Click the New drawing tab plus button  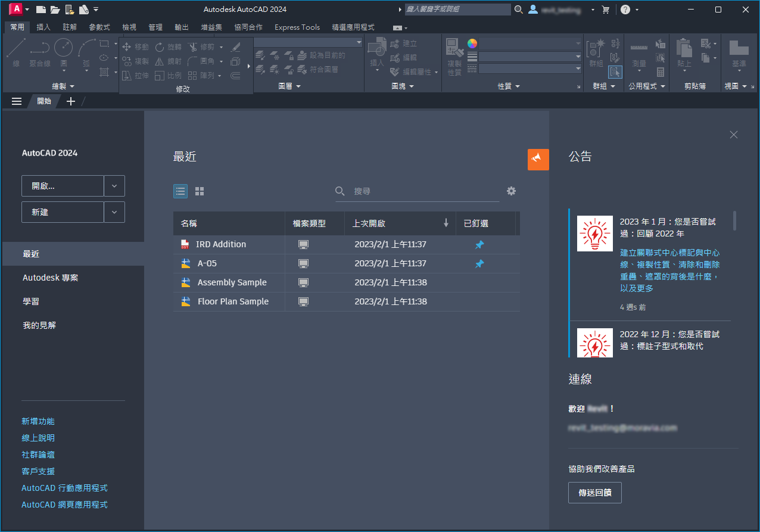[x=70, y=101]
